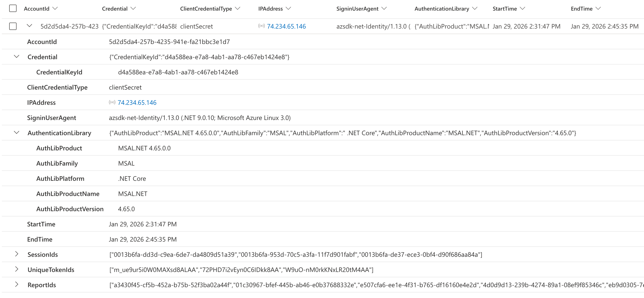Screen dimensions: 644x298
Task: Check the select-all checkbox in the header
Action: (x=13, y=9)
